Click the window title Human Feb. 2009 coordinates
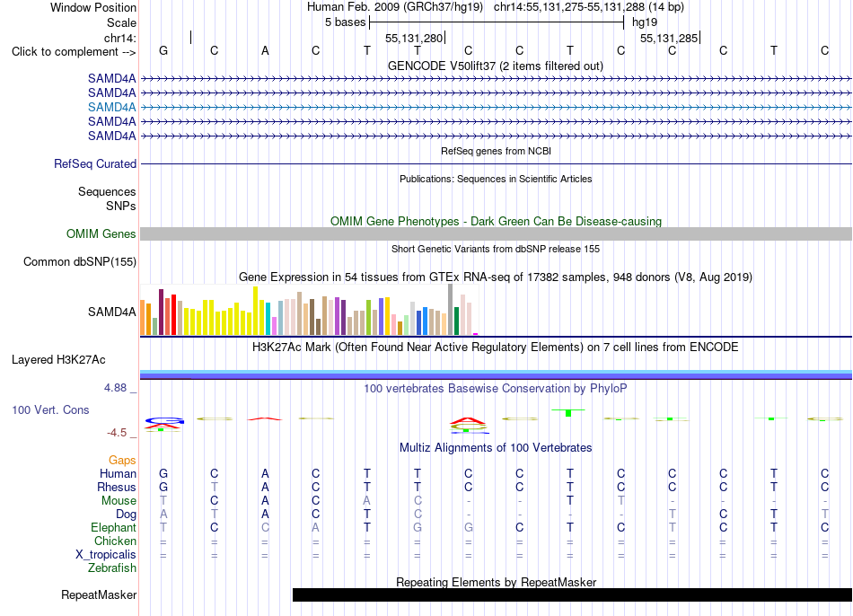Viewport: 853px width, 616px height. click(x=496, y=7)
